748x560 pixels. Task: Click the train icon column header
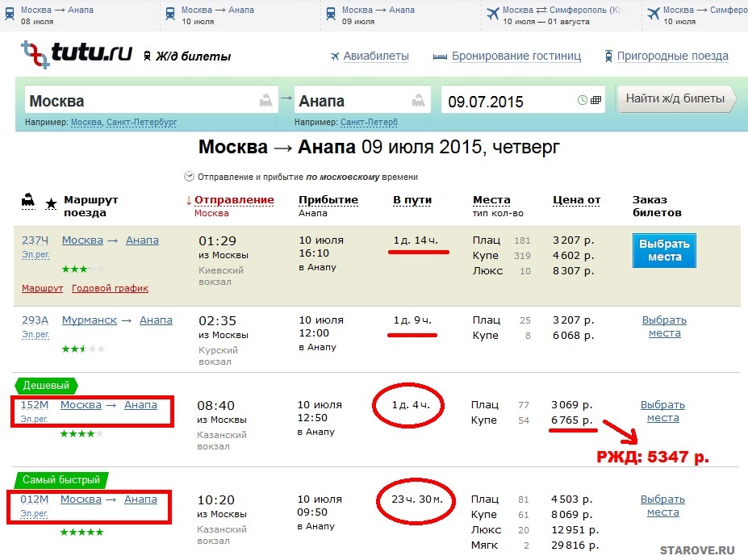[x=28, y=201]
